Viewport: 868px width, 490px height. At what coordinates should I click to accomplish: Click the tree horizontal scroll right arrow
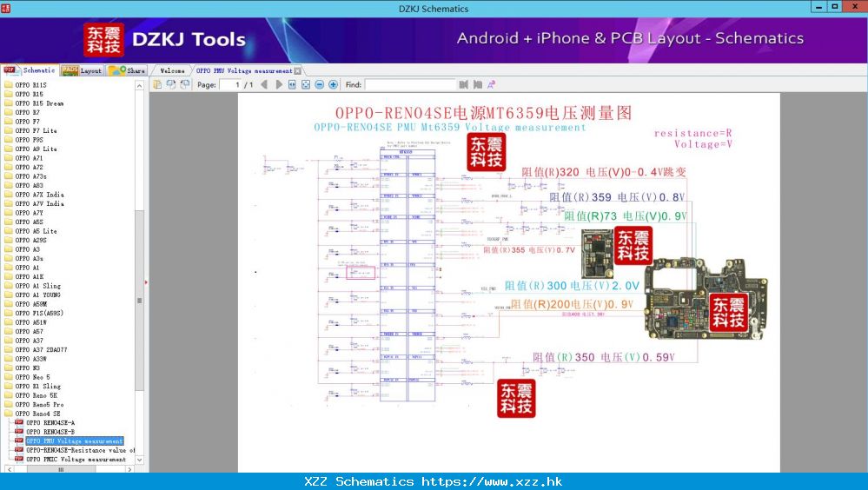click(129, 469)
